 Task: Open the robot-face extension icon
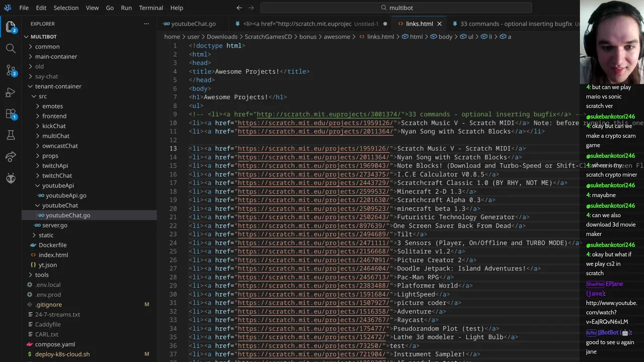[x=11, y=178]
